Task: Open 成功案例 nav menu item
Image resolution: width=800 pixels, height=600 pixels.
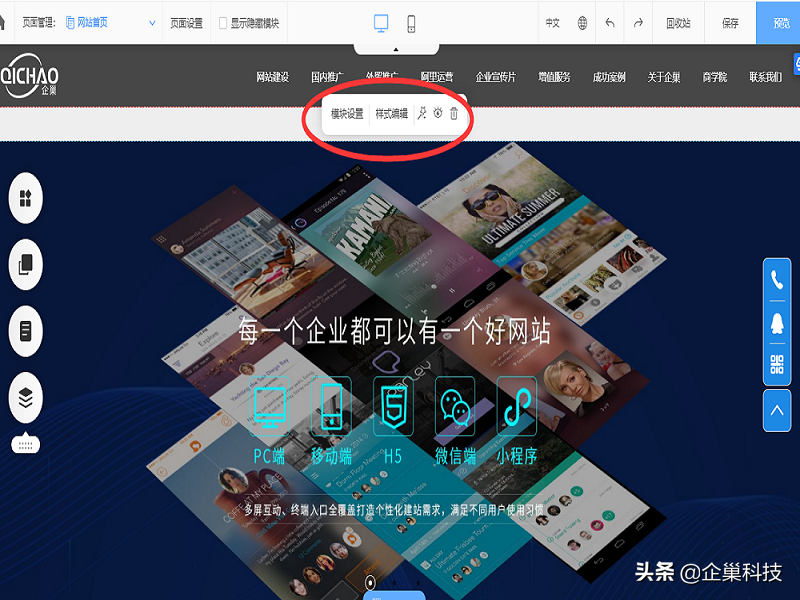Action: [609, 77]
